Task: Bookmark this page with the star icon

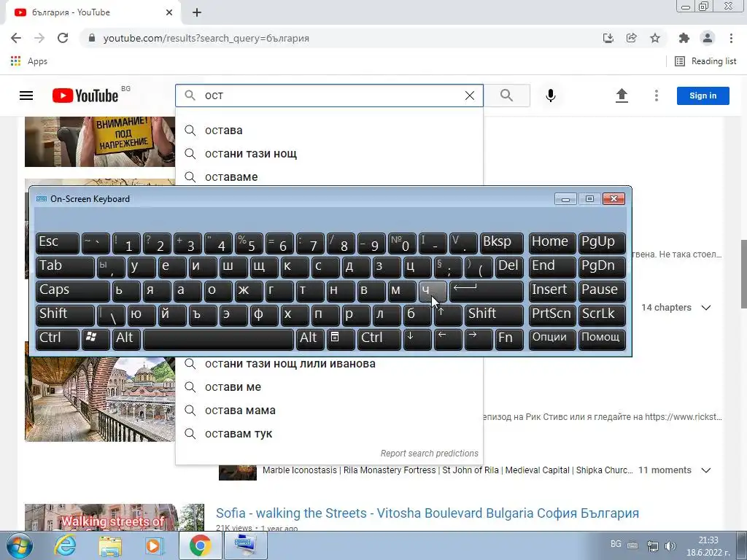Action: point(655,38)
